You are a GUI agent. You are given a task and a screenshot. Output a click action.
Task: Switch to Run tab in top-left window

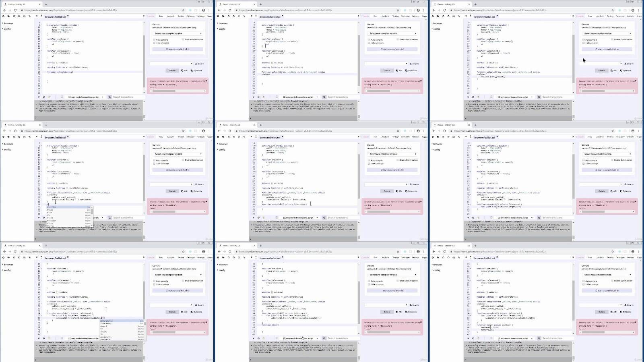click(x=161, y=16)
